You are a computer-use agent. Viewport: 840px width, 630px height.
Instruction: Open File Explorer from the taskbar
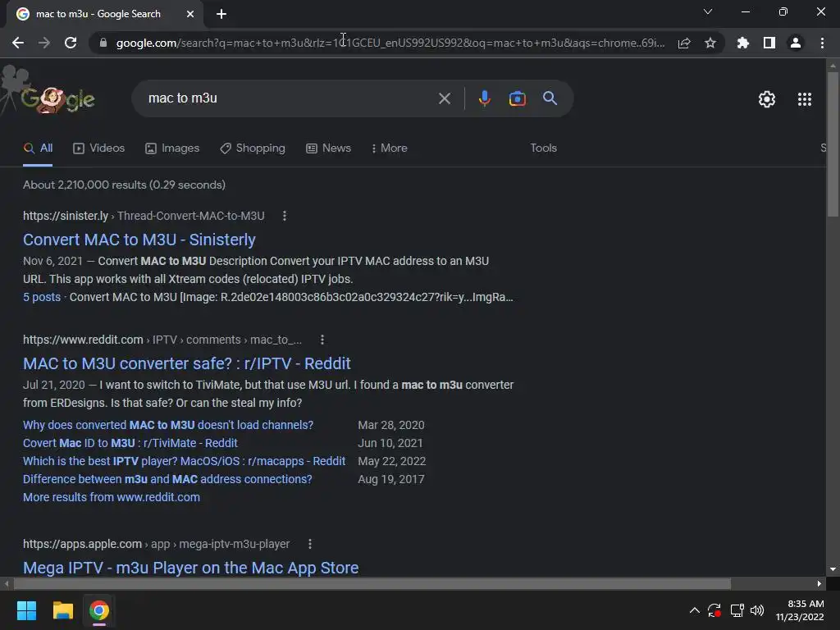coord(62,610)
